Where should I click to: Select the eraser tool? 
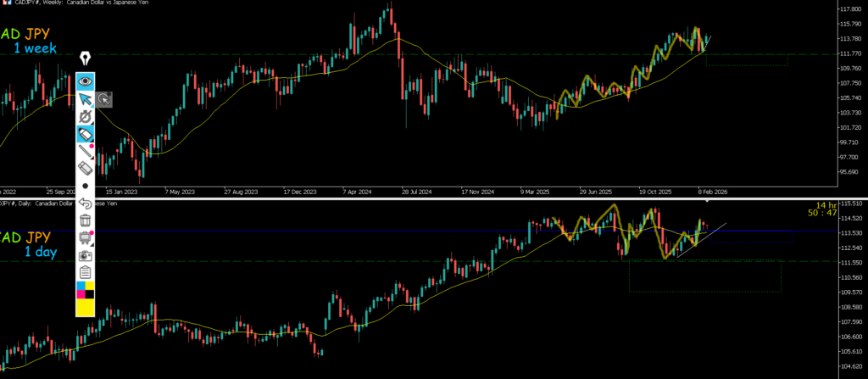[x=86, y=168]
